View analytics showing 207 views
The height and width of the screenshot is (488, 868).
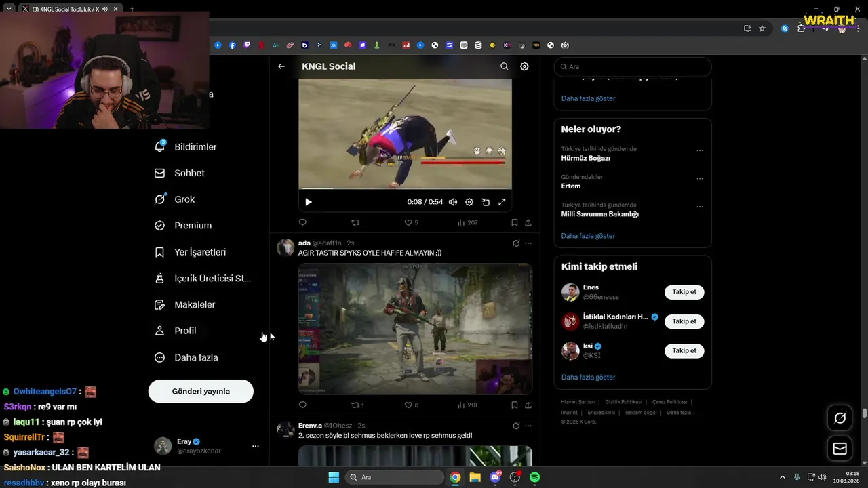(x=468, y=222)
